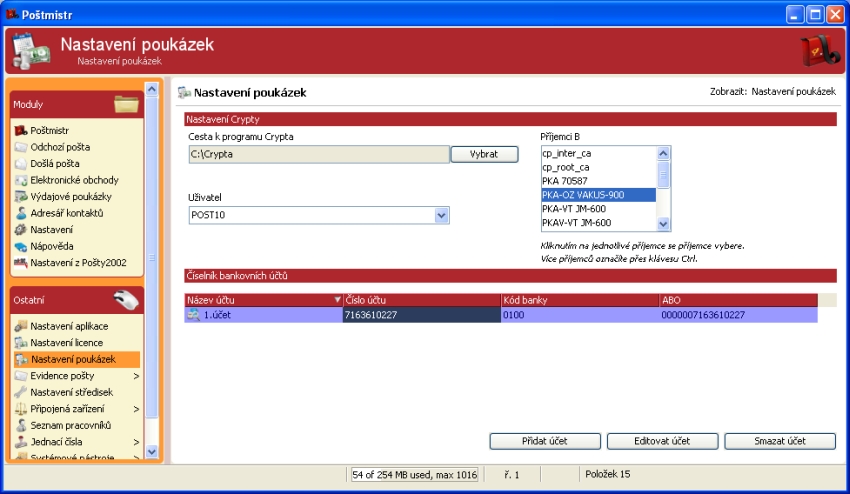Click the Vybrat button
The height and width of the screenshot is (494, 850).
(x=484, y=154)
